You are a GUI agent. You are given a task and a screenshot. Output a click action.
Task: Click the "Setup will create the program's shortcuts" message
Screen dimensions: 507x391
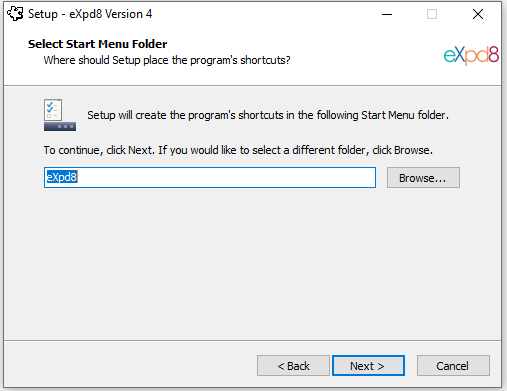pos(268,115)
